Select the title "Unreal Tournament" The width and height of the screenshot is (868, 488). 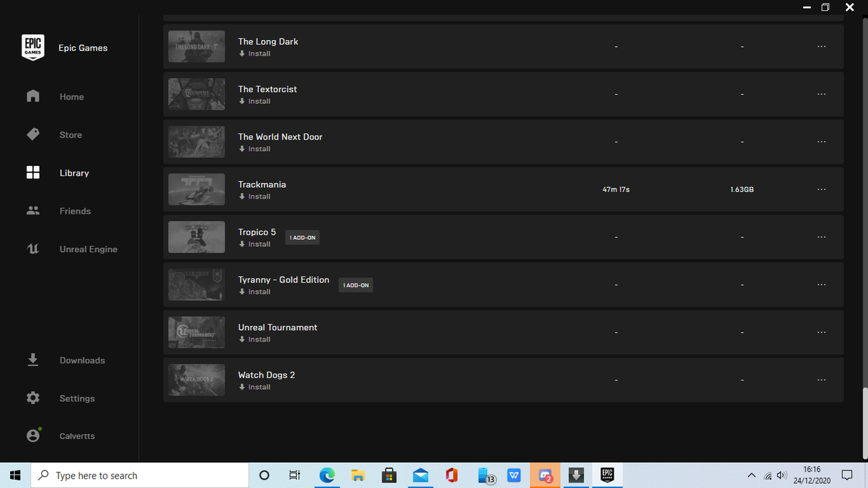(x=277, y=327)
